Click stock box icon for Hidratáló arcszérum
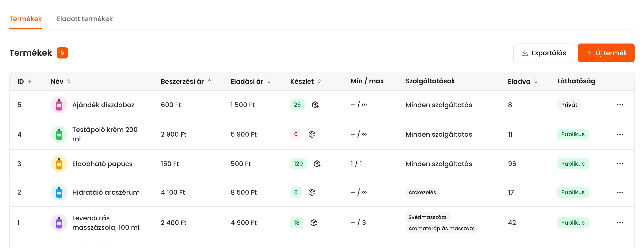This screenshot has height=248, width=644. [x=312, y=192]
